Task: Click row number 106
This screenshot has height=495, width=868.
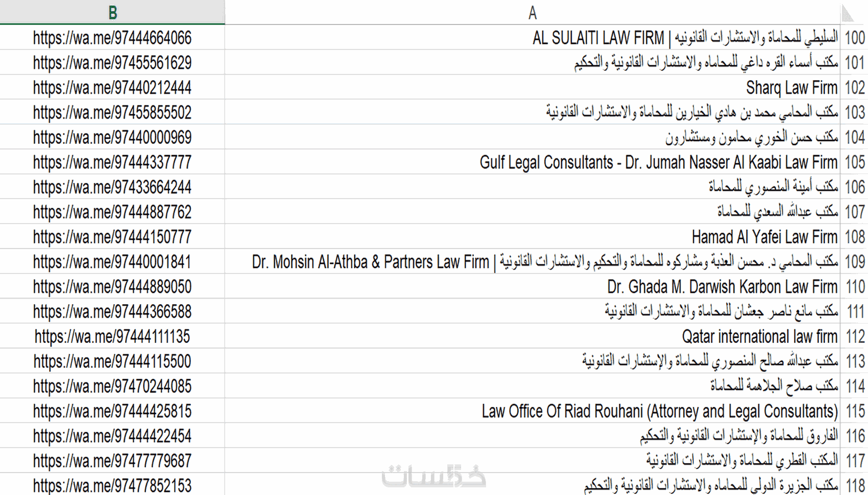Action: tap(855, 187)
